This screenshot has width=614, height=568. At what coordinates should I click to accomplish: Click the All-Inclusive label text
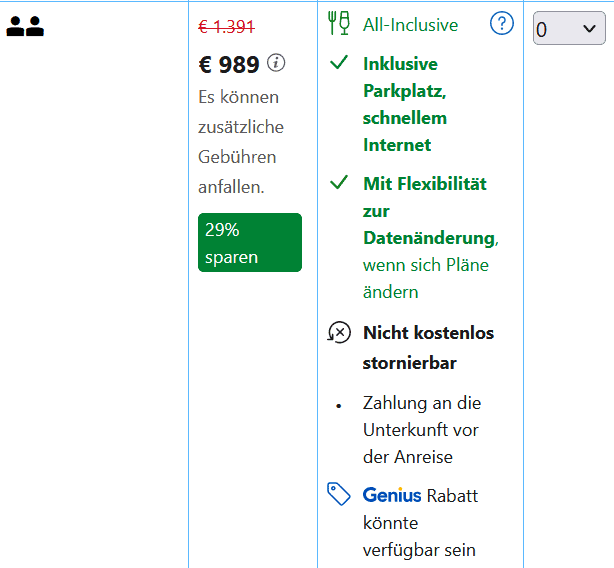click(410, 25)
